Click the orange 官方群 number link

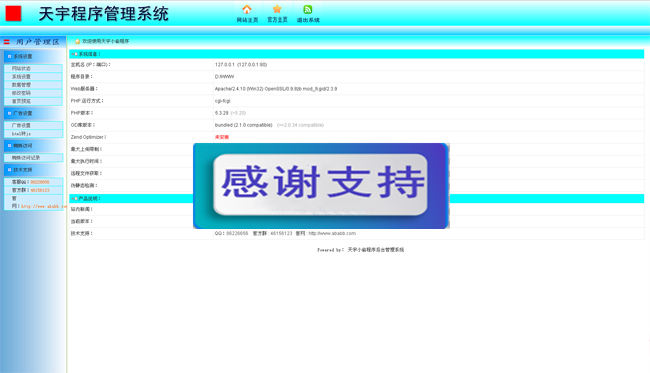(x=40, y=190)
